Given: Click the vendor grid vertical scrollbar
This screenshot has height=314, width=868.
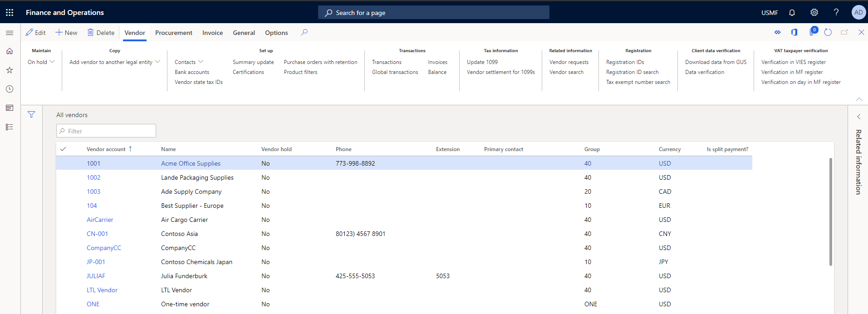Looking at the screenshot, I should point(831,211).
